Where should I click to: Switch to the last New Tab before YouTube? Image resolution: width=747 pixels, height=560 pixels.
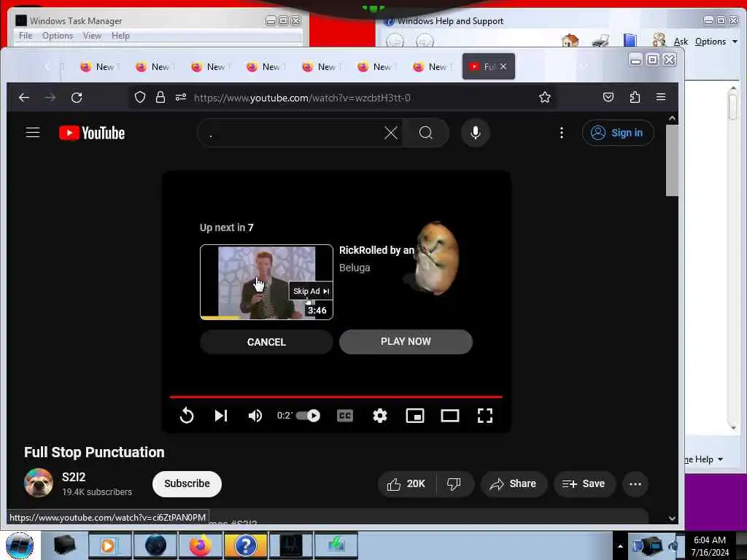[x=432, y=67]
